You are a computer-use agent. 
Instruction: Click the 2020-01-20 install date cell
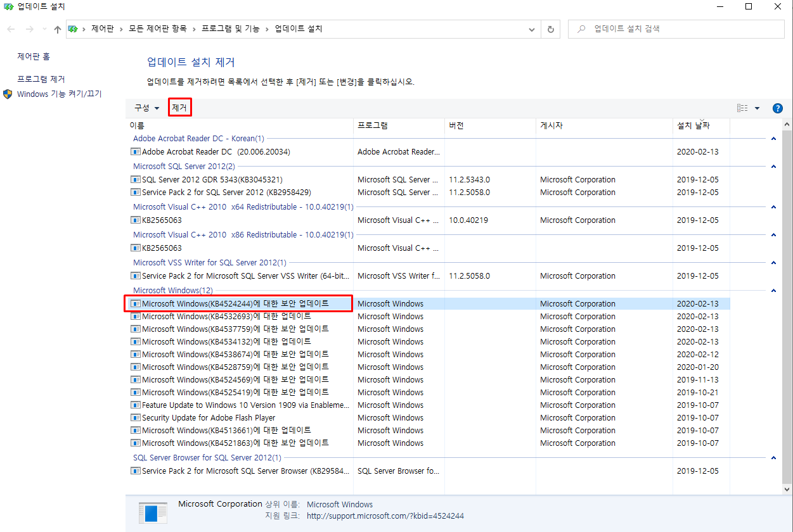pos(698,367)
